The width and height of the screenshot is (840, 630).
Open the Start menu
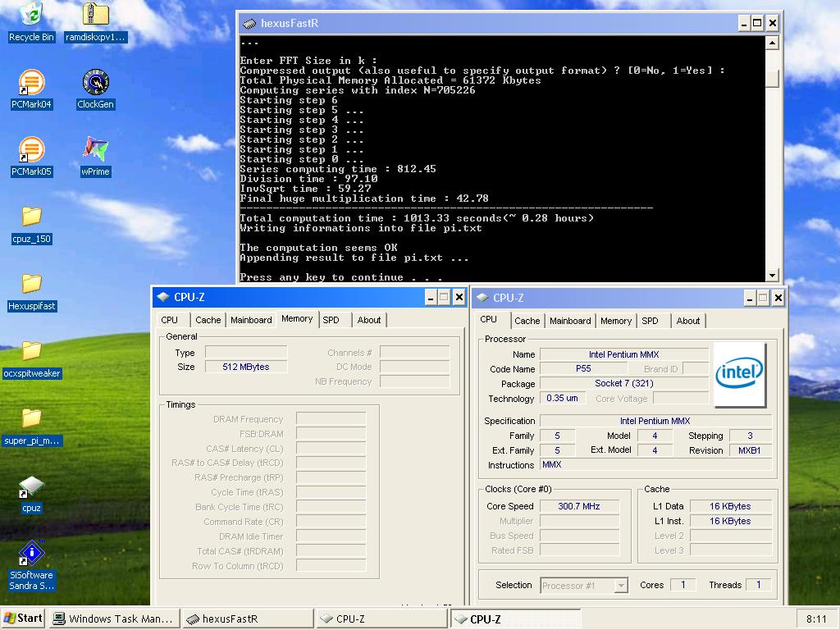[24, 619]
